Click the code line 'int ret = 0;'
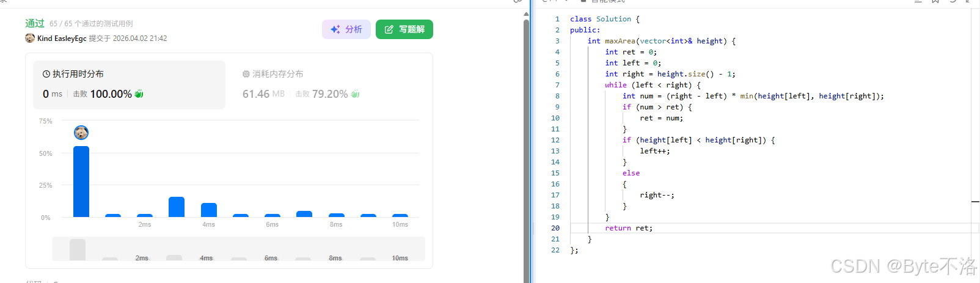The height and width of the screenshot is (283, 980). (x=631, y=52)
